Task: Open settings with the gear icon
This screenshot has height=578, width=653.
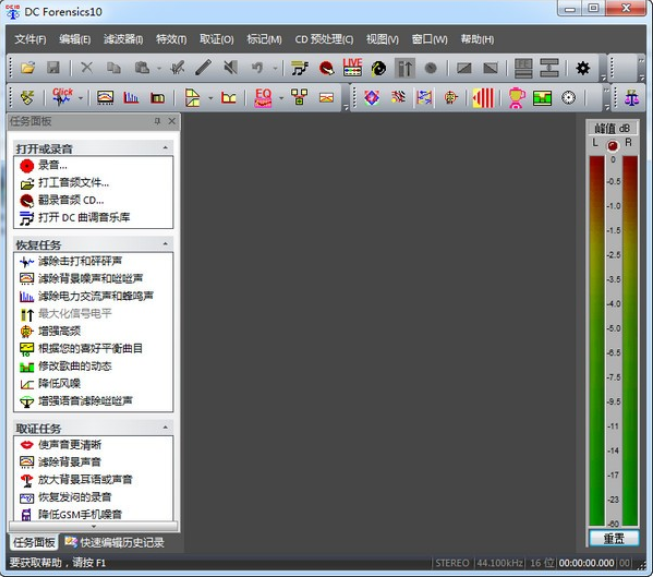Action: 583,68
